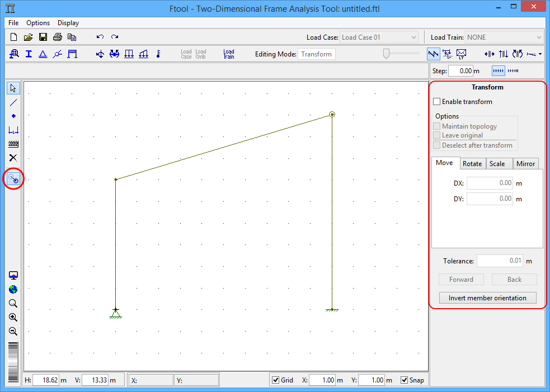Viewport: 550px width, 392px height.
Task: Click the Zoom In magnifier icon
Action: tap(13, 317)
